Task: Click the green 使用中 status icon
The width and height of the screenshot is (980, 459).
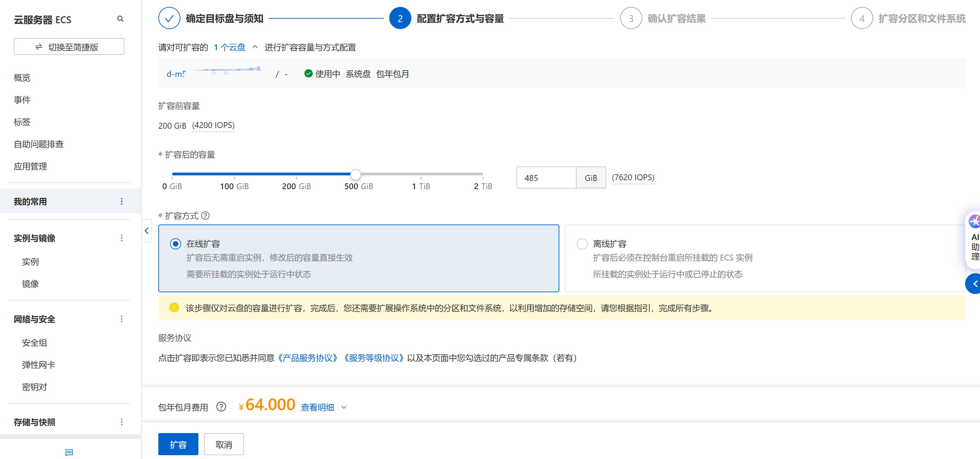Action: (308, 73)
